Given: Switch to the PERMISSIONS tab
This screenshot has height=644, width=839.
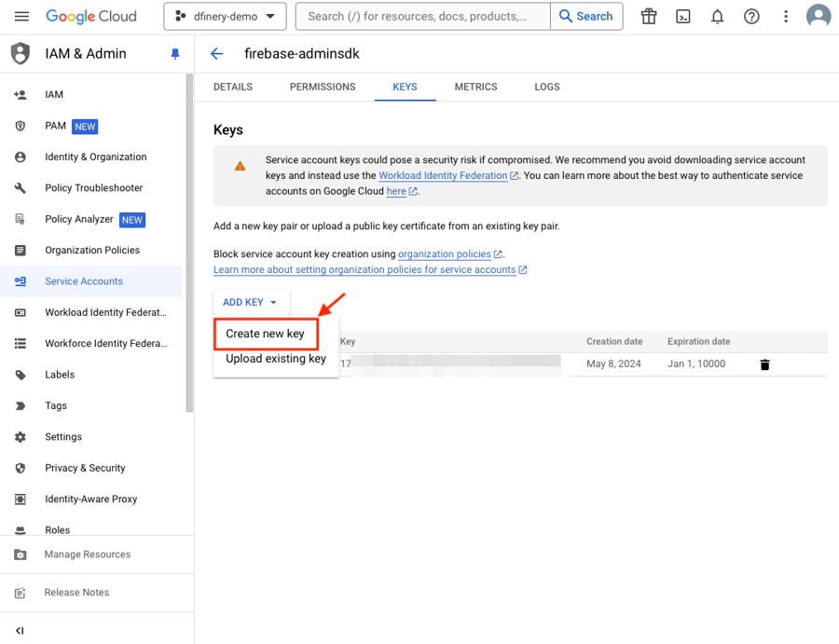Looking at the screenshot, I should [323, 87].
